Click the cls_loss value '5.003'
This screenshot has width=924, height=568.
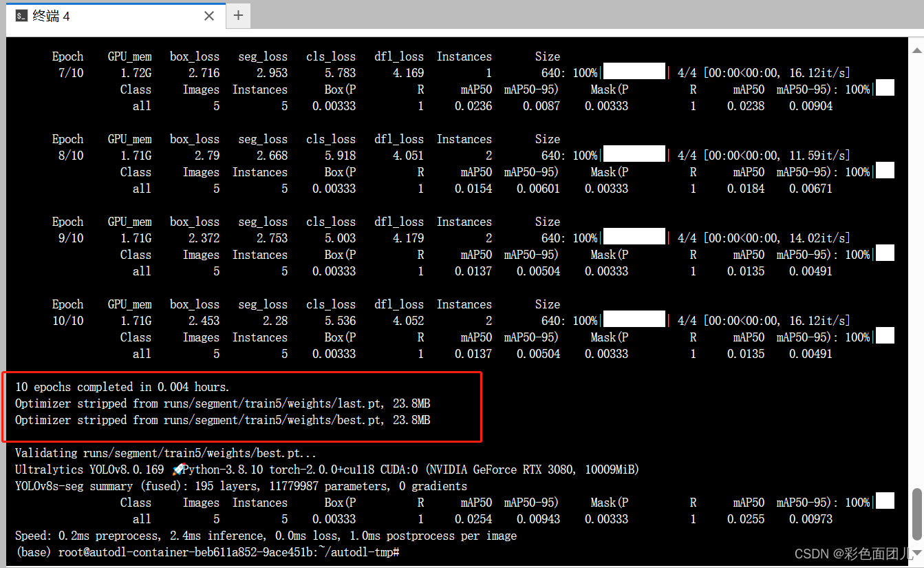pyautogui.click(x=341, y=238)
